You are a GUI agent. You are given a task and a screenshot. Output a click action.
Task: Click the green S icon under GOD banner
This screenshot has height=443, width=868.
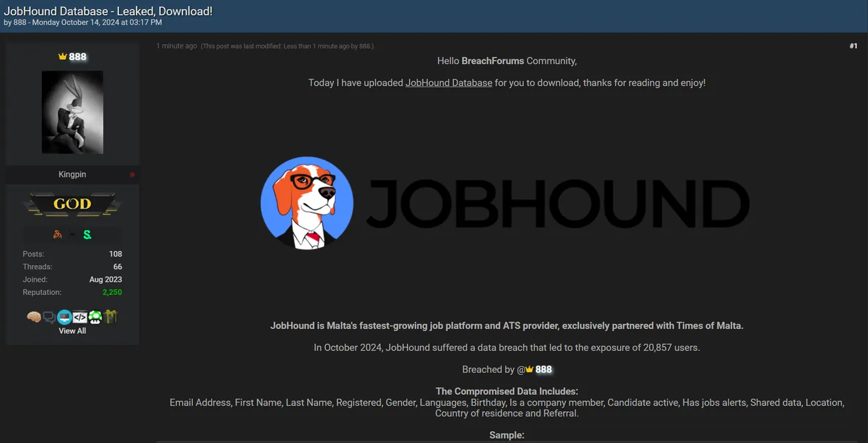click(87, 234)
